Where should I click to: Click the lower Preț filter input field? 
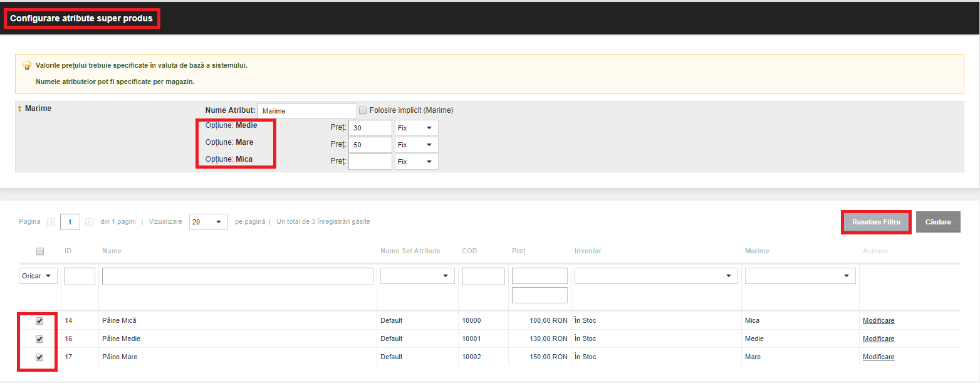point(540,295)
